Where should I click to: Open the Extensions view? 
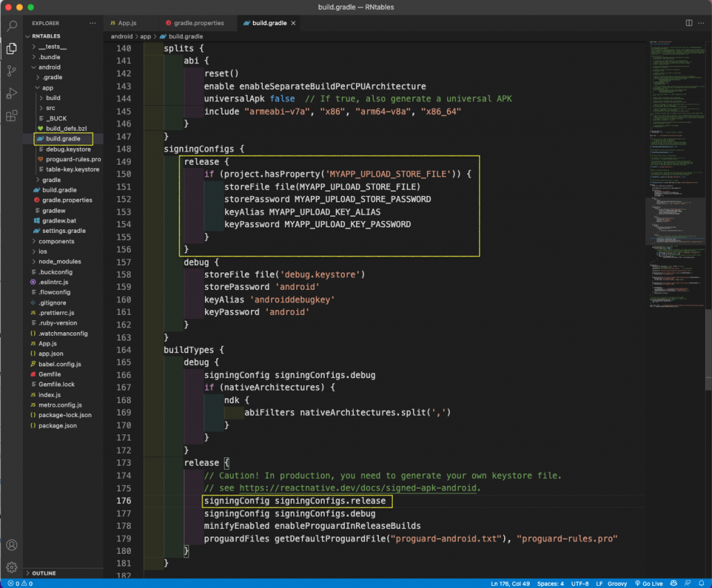click(11, 115)
